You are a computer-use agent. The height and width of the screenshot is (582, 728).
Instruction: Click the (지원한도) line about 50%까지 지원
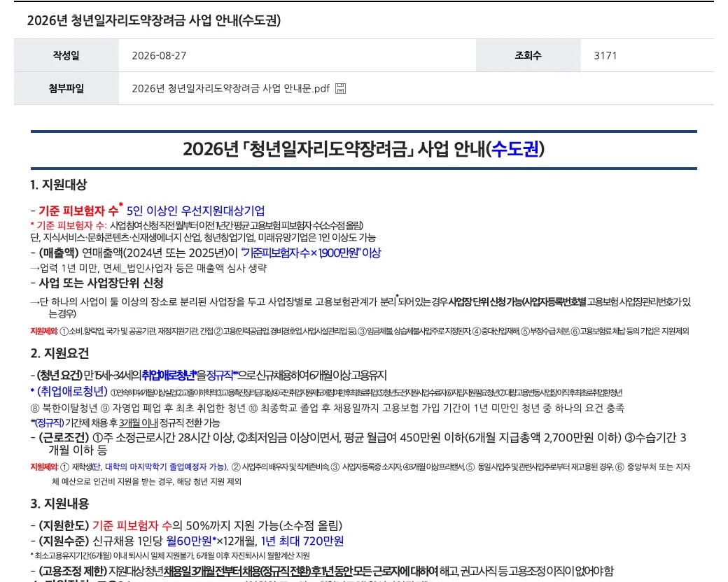[x=187, y=526]
